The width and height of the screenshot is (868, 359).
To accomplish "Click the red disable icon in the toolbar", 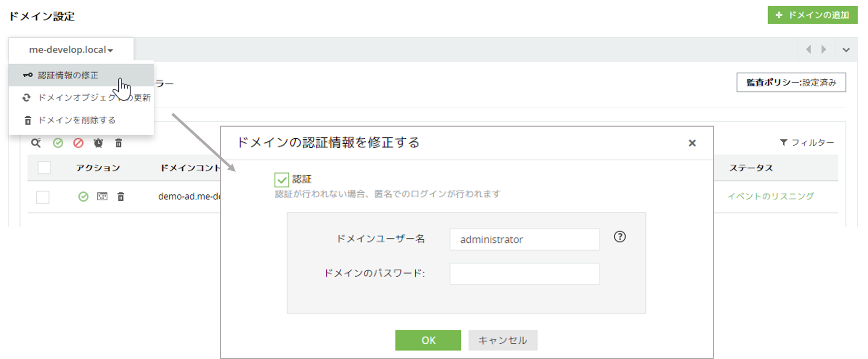I will tap(78, 143).
